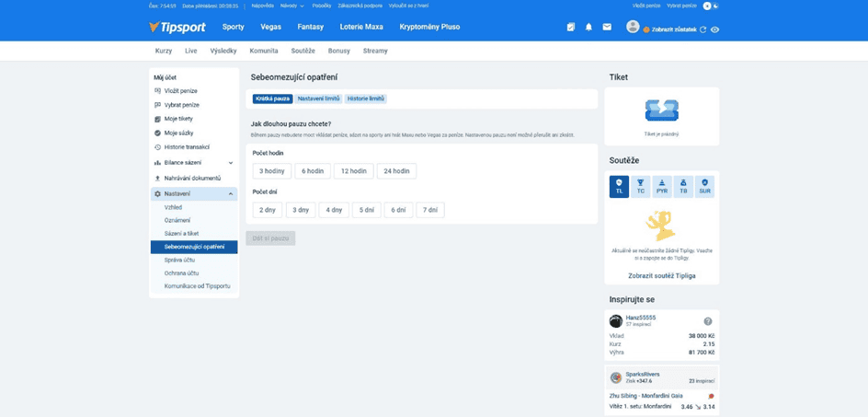868x417 pixels.
Task: Toggle the light/dark theme switch
Action: pos(711,6)
